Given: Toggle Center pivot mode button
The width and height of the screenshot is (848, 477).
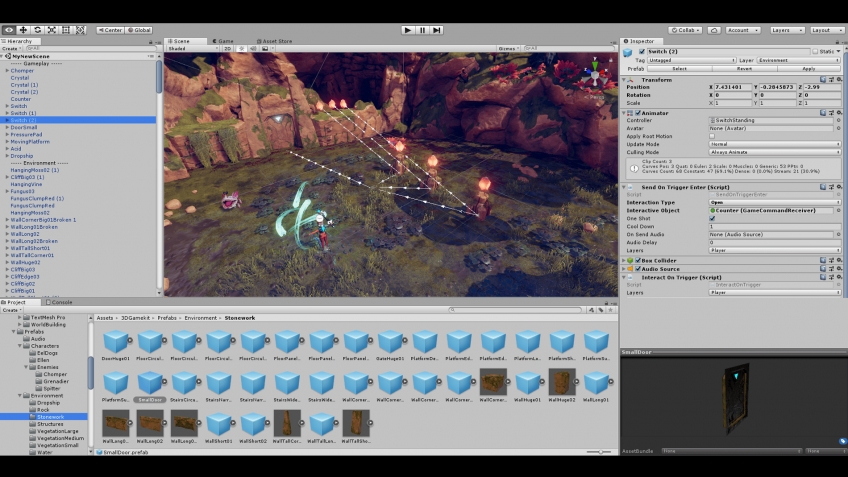Looking at the screenshot, I should pos(110,30).
